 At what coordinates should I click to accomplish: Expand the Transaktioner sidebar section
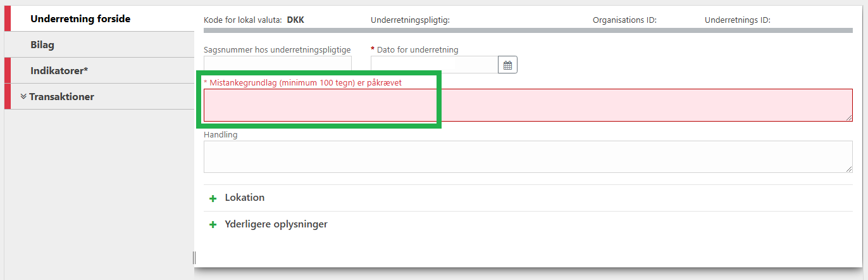(x=99, y=97)
